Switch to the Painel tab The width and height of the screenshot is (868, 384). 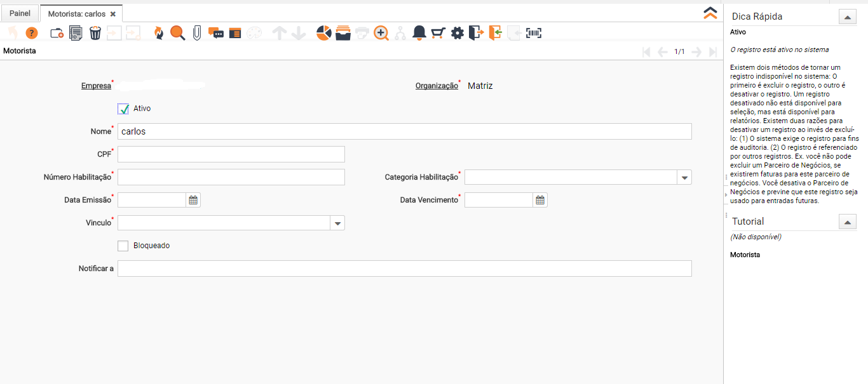(20, 13)
